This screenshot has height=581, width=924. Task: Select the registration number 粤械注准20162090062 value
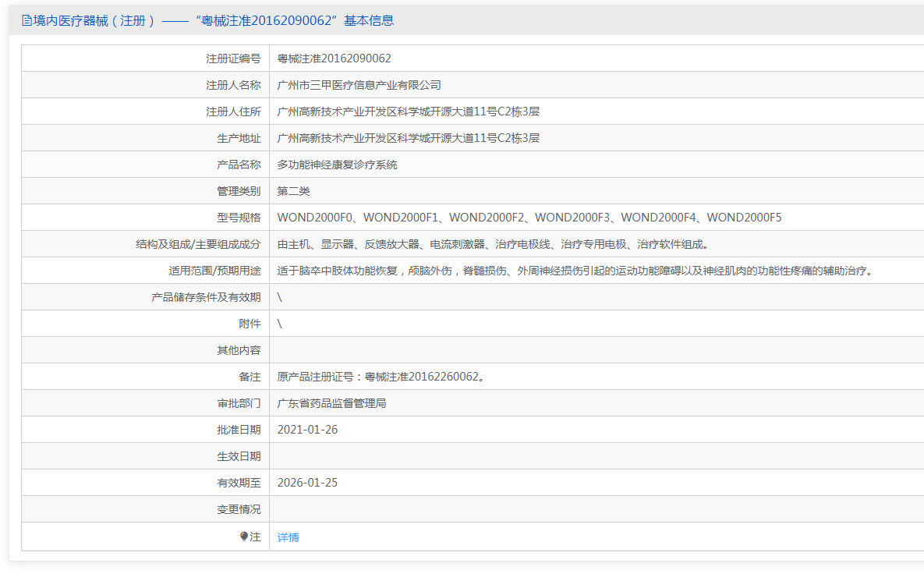(334, 58)
